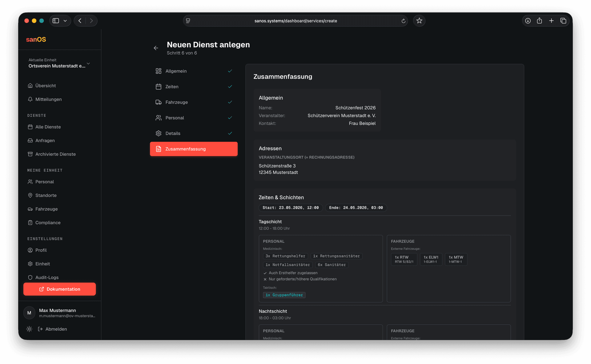Go to the Details step of the wizard
This screenshot has height=364, width=591.
[x=193, y=133]
